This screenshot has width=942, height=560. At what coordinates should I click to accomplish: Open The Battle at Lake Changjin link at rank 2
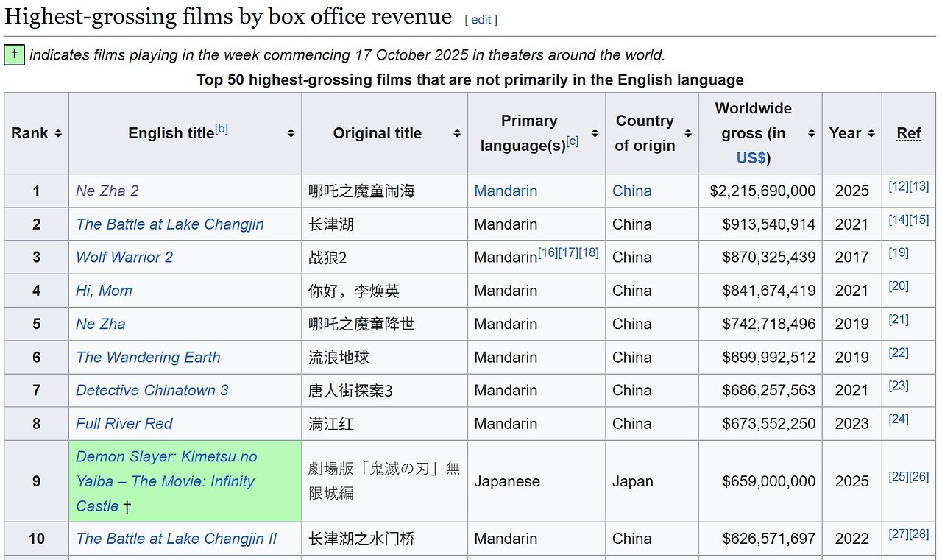pos(169,224)
